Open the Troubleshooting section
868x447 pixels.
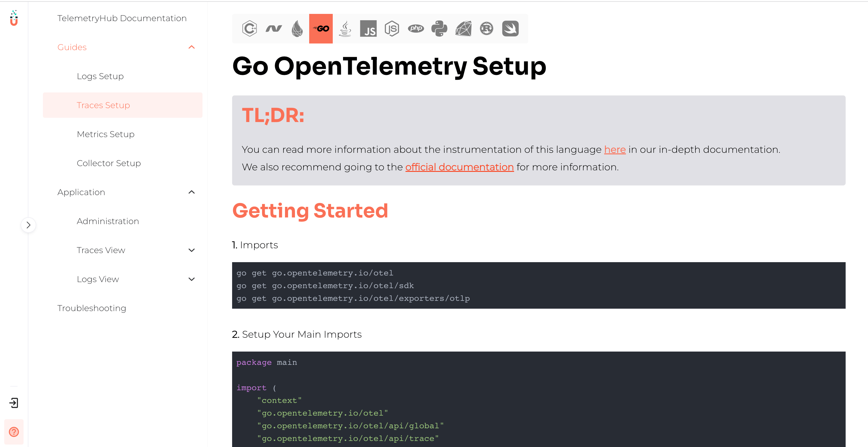[x=92, y=308]
